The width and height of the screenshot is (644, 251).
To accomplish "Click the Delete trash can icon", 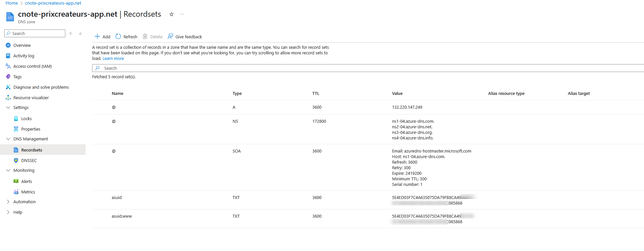I will 145,36.
